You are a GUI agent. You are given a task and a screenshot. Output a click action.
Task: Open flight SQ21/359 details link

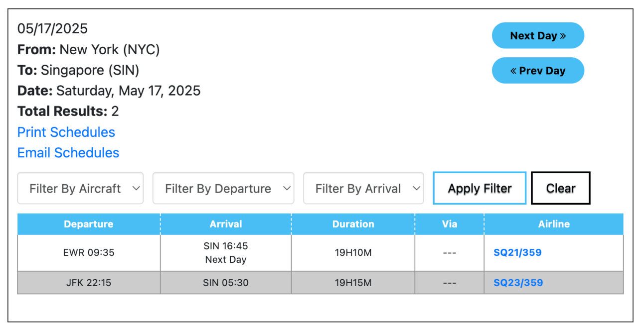pyautogui.click(x=517, y=252)
